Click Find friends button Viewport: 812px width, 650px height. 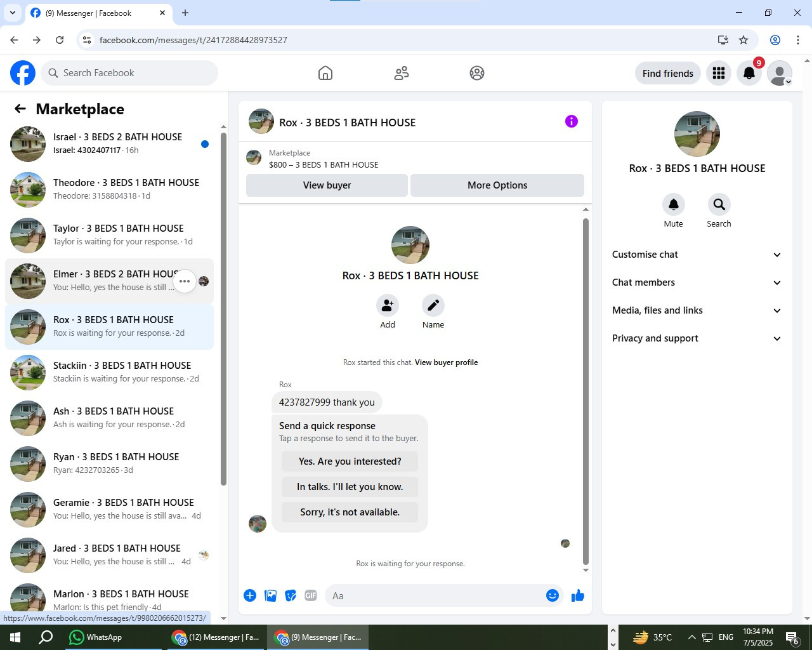(668, 73)
